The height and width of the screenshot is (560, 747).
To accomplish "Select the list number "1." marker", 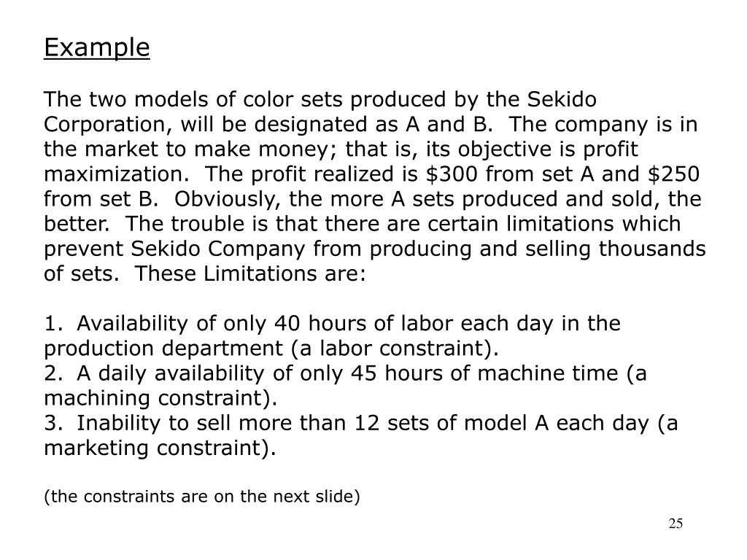I will pyautogui.click(x=53, y=323).
